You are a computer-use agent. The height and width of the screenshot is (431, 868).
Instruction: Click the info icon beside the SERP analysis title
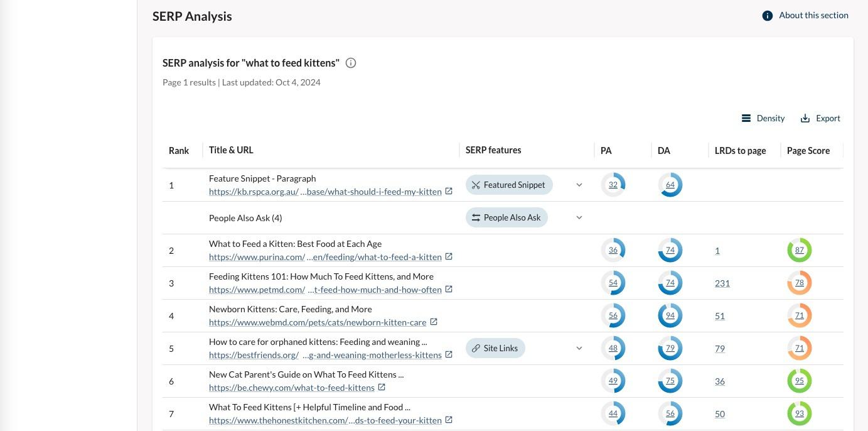[x=351, y=63]
